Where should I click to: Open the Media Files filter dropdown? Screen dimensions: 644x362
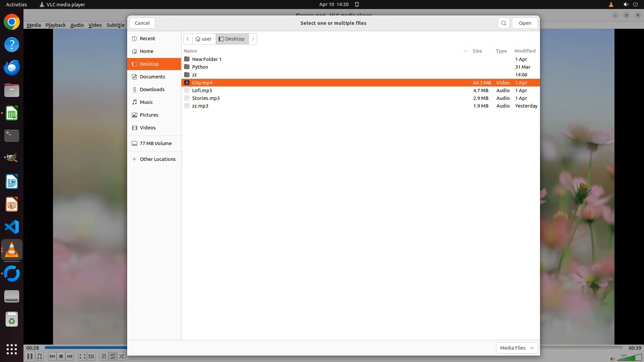[517, 348]
